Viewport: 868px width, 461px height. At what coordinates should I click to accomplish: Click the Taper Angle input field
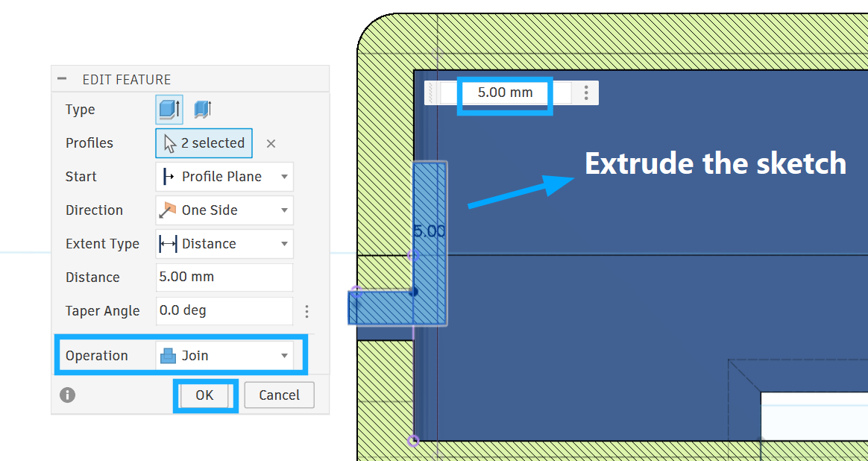click(x=224, y=310)
